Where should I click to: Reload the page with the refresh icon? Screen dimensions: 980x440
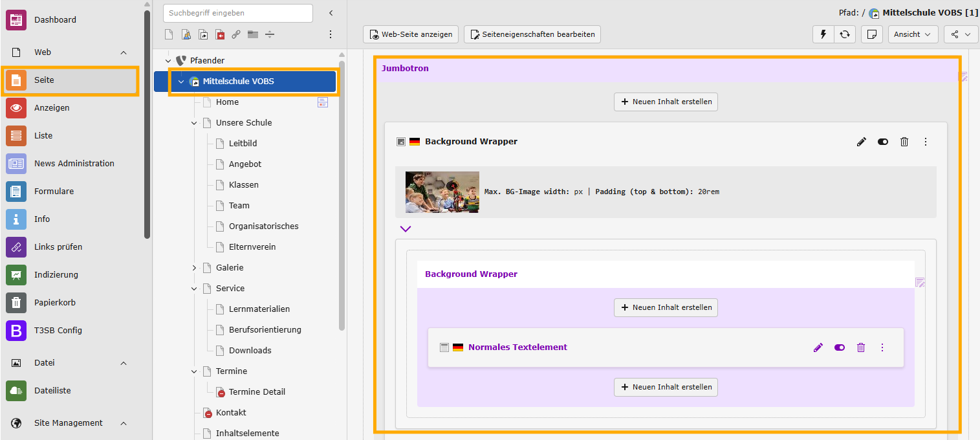click(845, 34)
